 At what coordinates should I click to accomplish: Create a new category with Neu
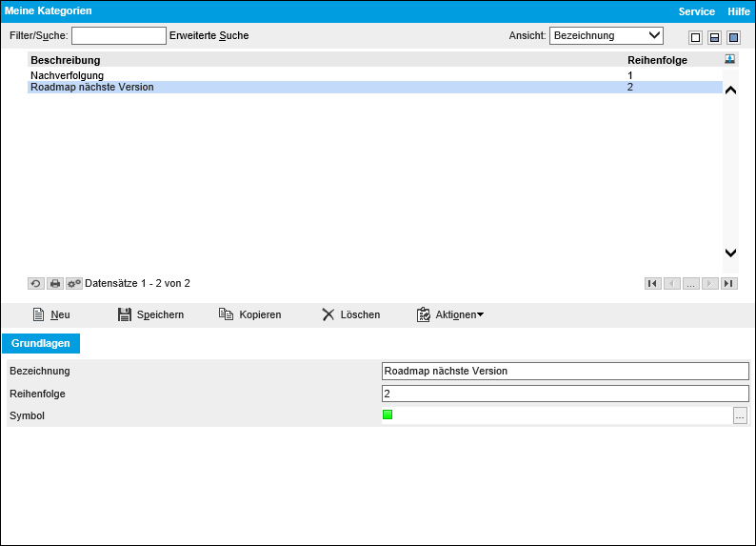51,314
